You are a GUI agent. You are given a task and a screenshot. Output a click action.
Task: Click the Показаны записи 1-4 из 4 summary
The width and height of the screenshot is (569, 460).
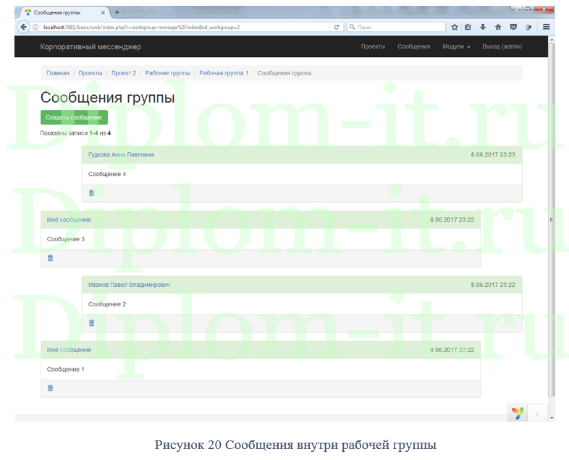75,133
